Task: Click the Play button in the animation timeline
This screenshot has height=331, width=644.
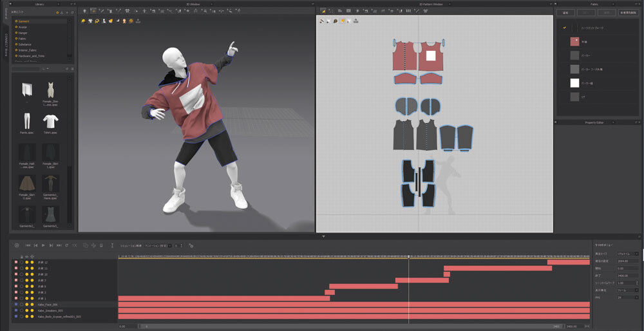Action: pyautogui.click(x=43, y=245)
